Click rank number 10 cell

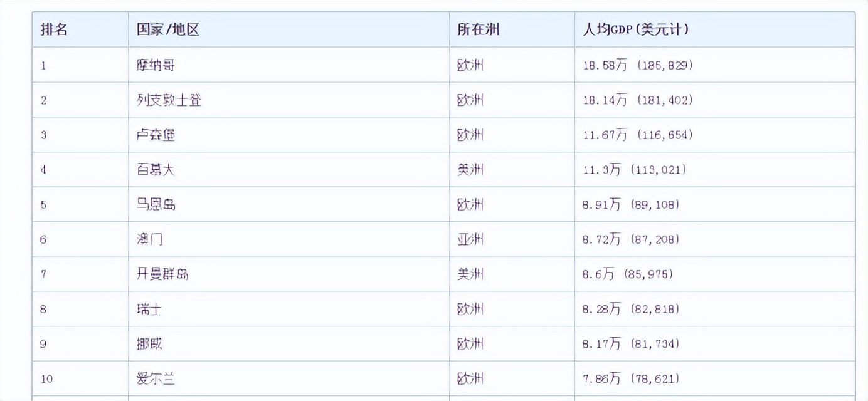coord(47,378)
